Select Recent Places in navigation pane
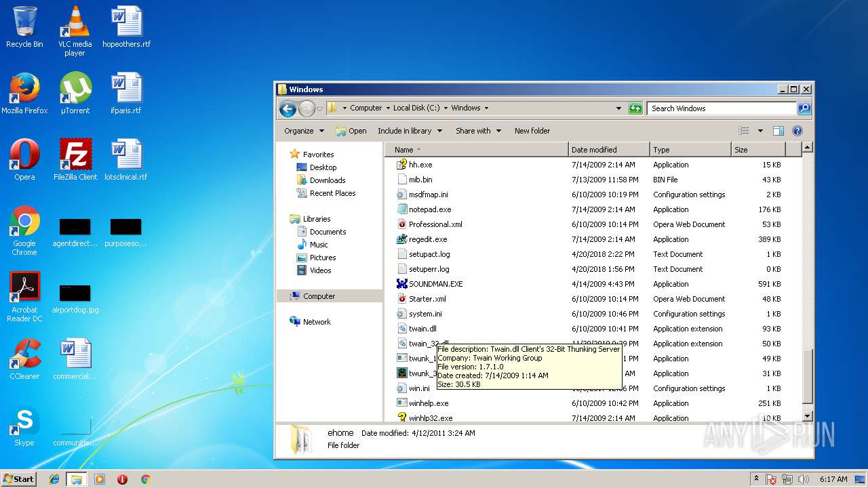This screenshot has height=488, width=868. click(332, 193)
